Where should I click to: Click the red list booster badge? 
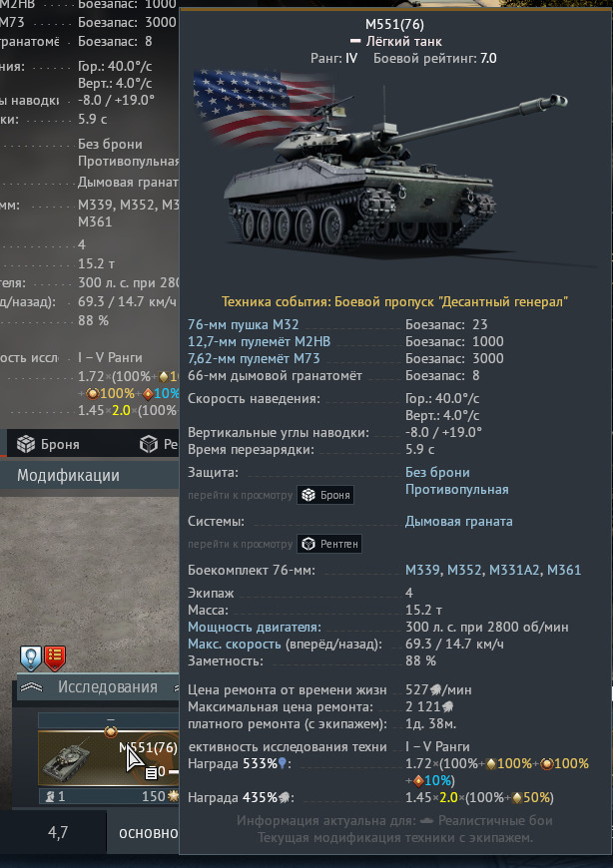point(55,658)
